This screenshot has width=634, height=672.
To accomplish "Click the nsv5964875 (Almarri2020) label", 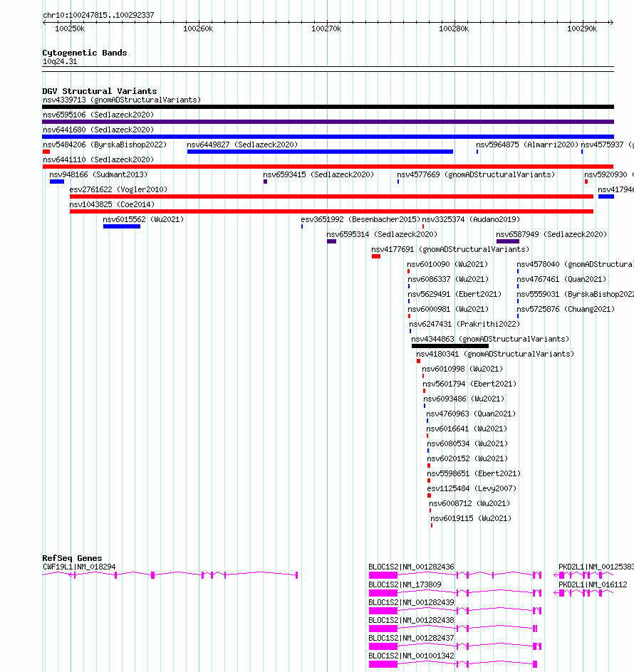I will (x=527, y=145).
